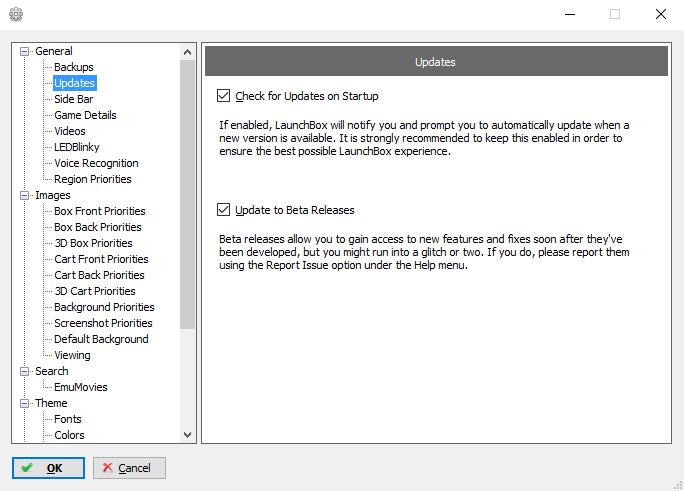The image size is (684, 491).
Task: Open EmuMovies settings
Action: pos(81,387)
